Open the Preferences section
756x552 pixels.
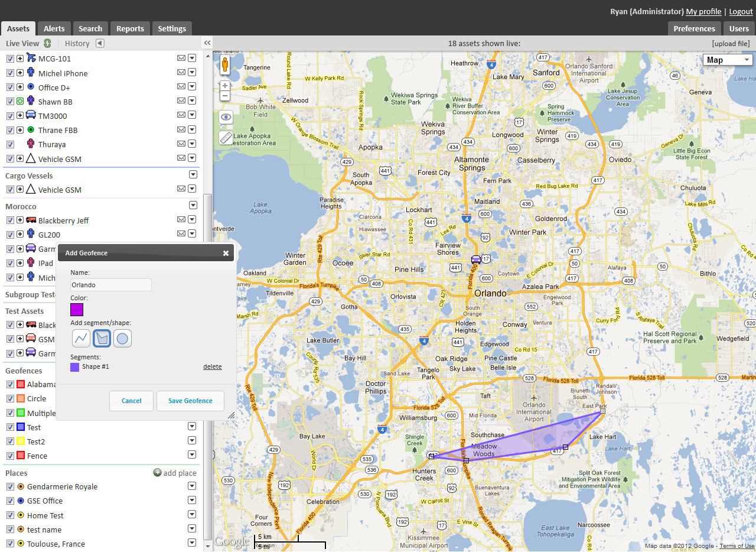click(x=694, y=28)
